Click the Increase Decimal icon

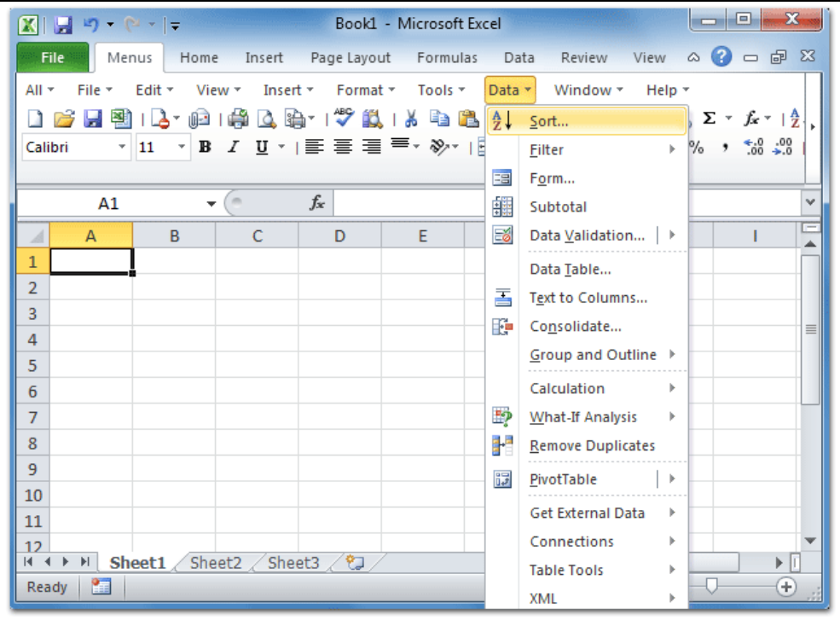(x=754, y=148)
